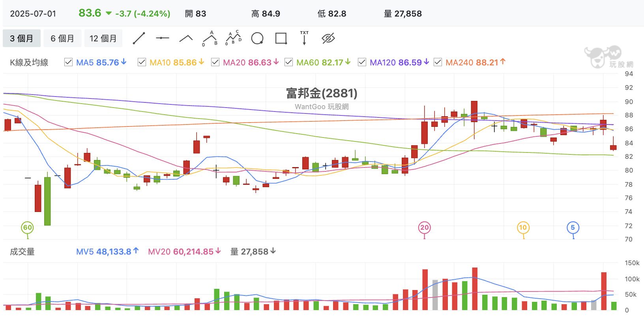Switch to the 6 個月 range
The image size is (644, 316).
pos(62,38)
